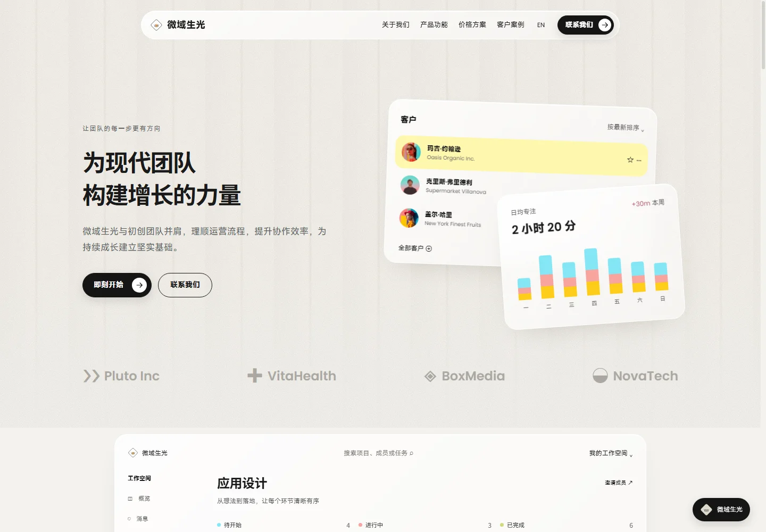Click the workspace panel 微域生光 logo icon

[133, 453]
